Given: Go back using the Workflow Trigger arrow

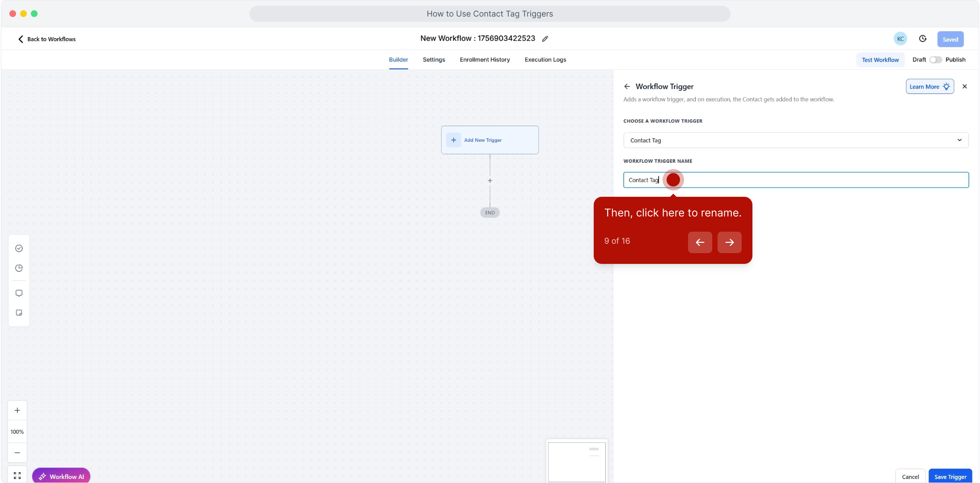Looking at the screenshot, I should pos(627,86).
